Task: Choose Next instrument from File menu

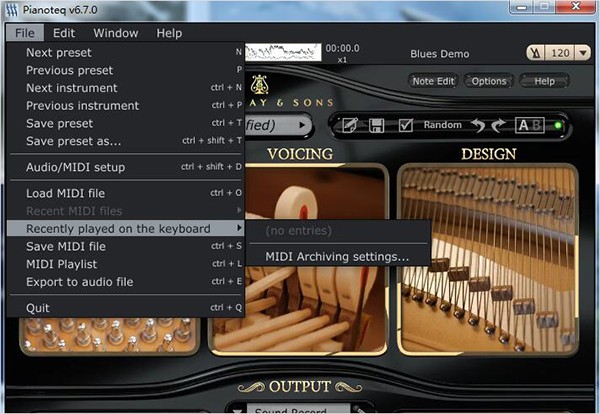Action: pos(126,88)
